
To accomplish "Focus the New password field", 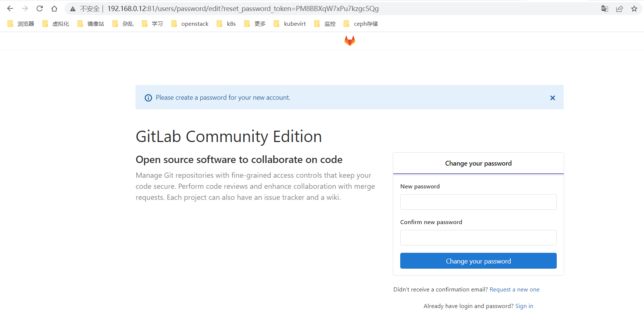I will tap(478, 202).
